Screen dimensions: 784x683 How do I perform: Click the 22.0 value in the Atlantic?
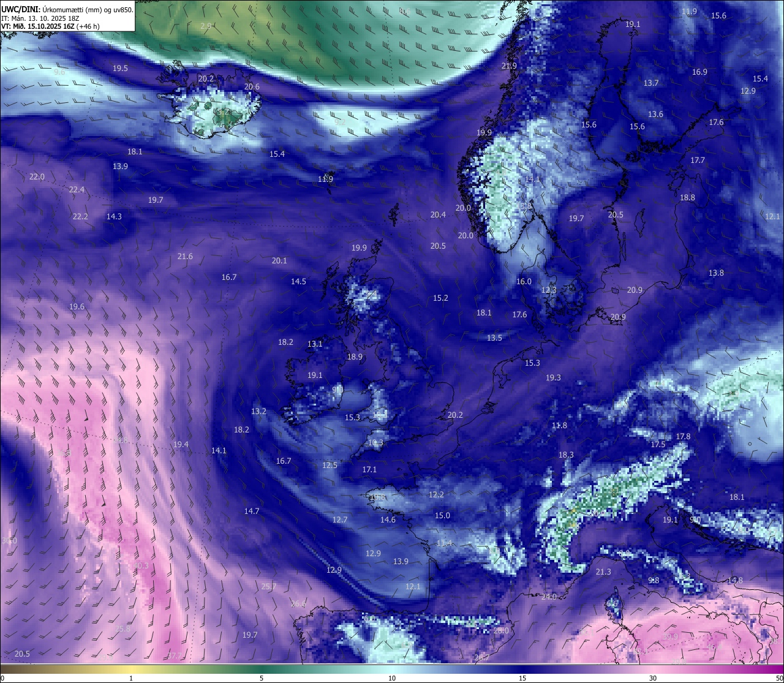coord(37,177)
